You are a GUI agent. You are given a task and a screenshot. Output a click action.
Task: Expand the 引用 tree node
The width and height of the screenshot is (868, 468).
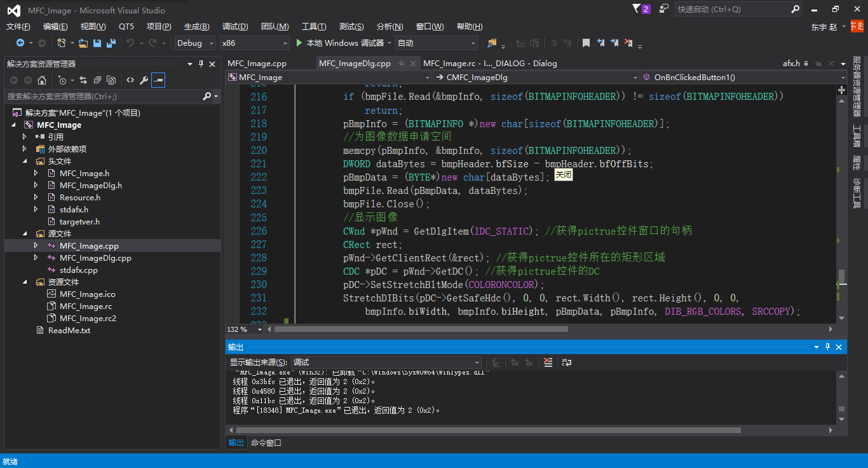[x=25, y=137]
